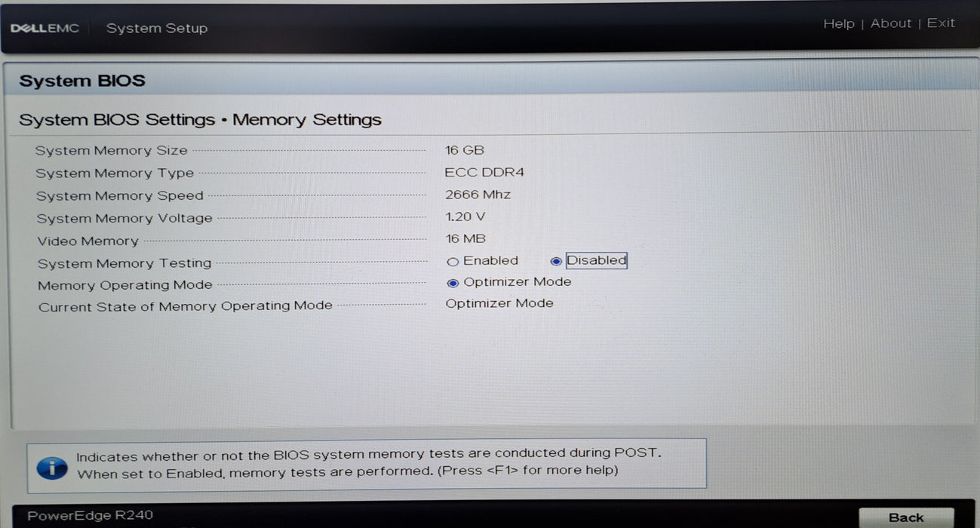980x528 pixels.
Task: Click the System Memory Voltage label
Action: tap(124, 219)
